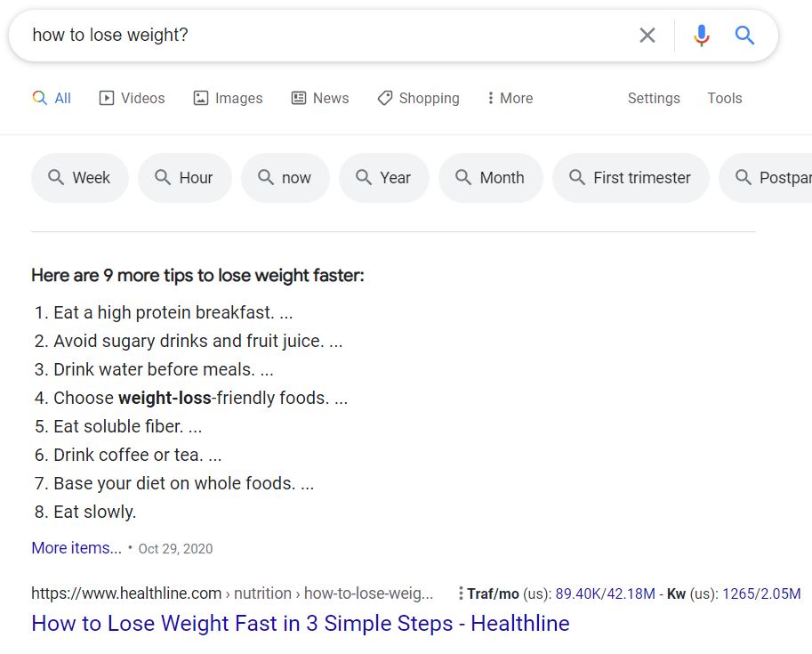Select the All results tab
The image size is (812, 654).
52,98
